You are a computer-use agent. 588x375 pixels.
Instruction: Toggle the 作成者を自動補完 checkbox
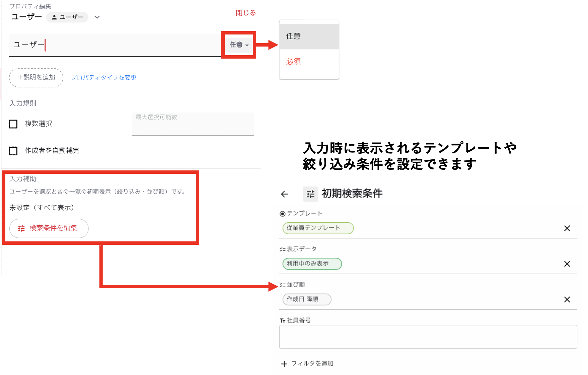[13, 151]
